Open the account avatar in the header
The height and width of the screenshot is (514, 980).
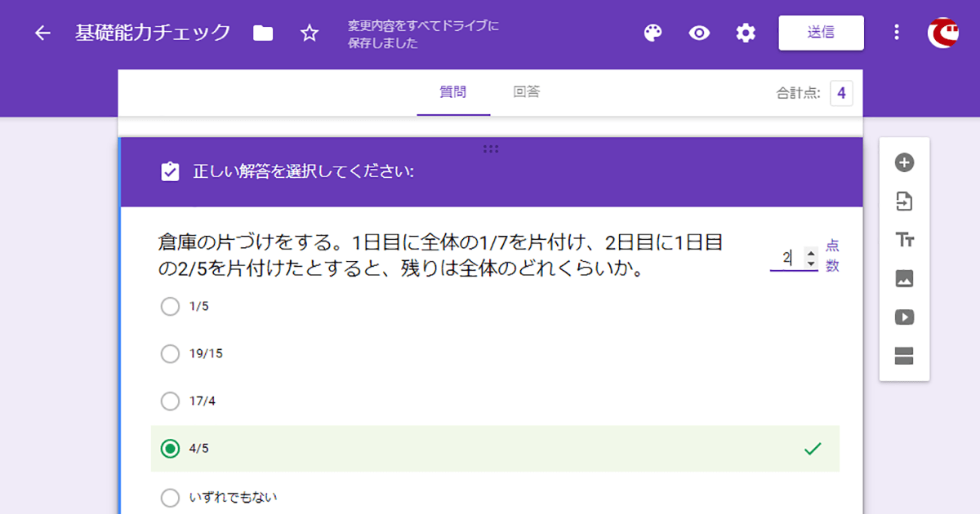(943, 33)
